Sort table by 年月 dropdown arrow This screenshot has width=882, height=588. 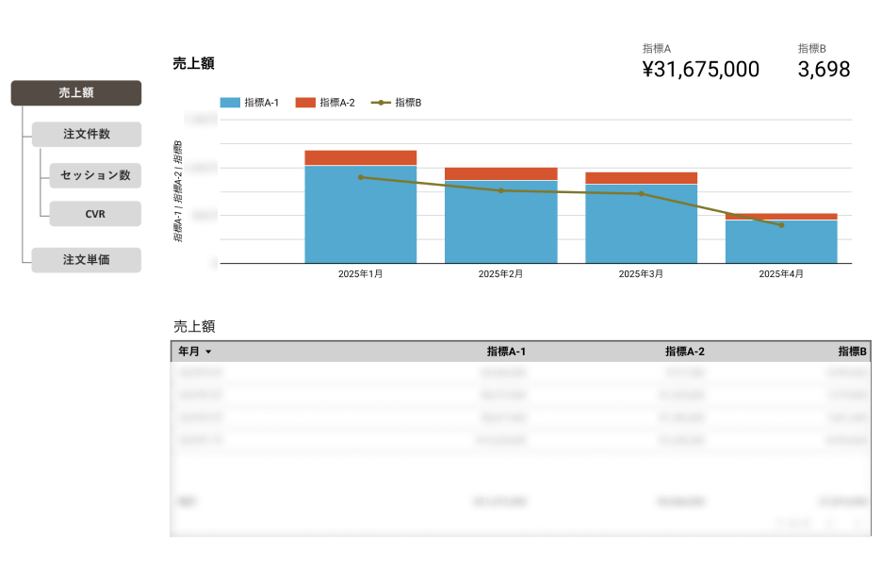(x=208, y=351)
